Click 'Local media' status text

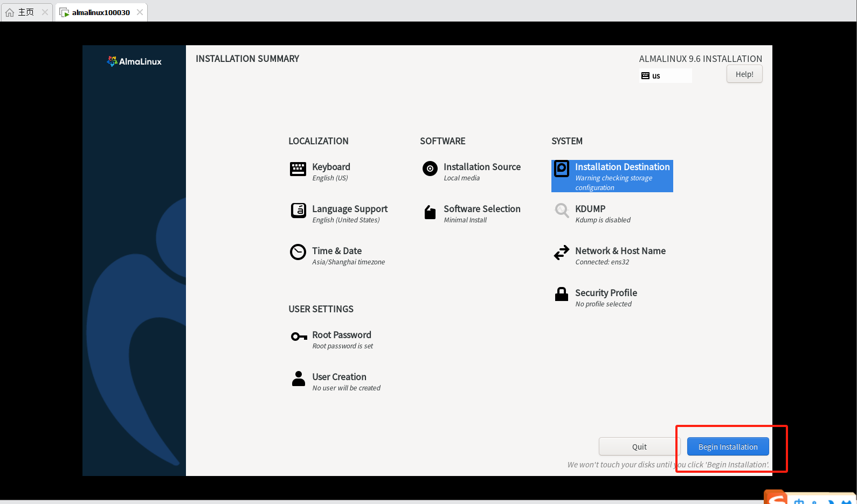462,178
